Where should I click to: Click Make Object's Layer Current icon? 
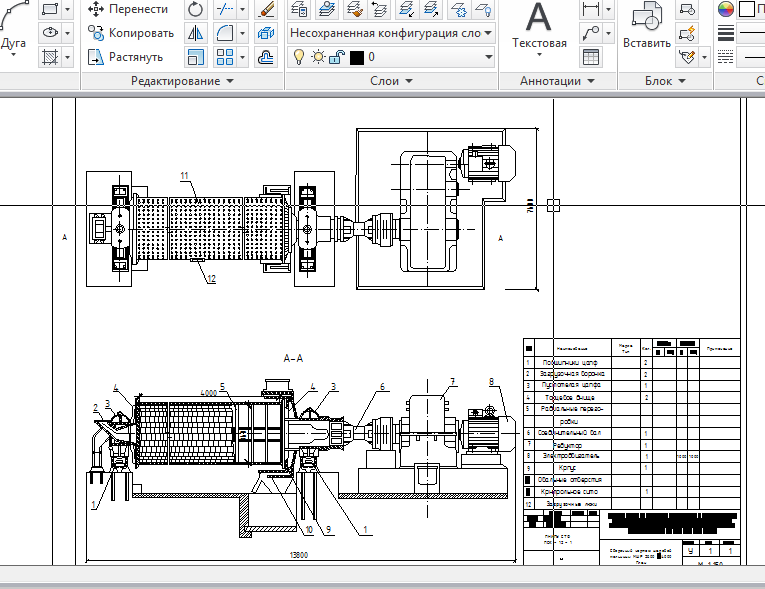327,9
